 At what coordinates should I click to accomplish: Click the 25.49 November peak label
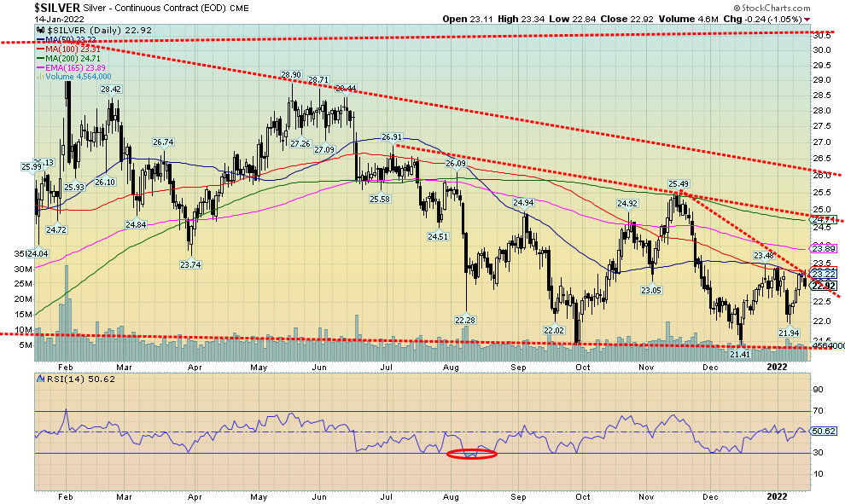pyautogui.click(x=679, y=183)
